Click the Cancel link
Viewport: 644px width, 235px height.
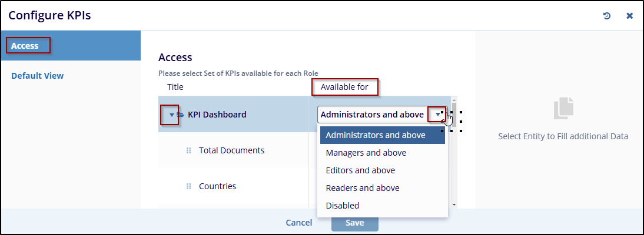298,223
